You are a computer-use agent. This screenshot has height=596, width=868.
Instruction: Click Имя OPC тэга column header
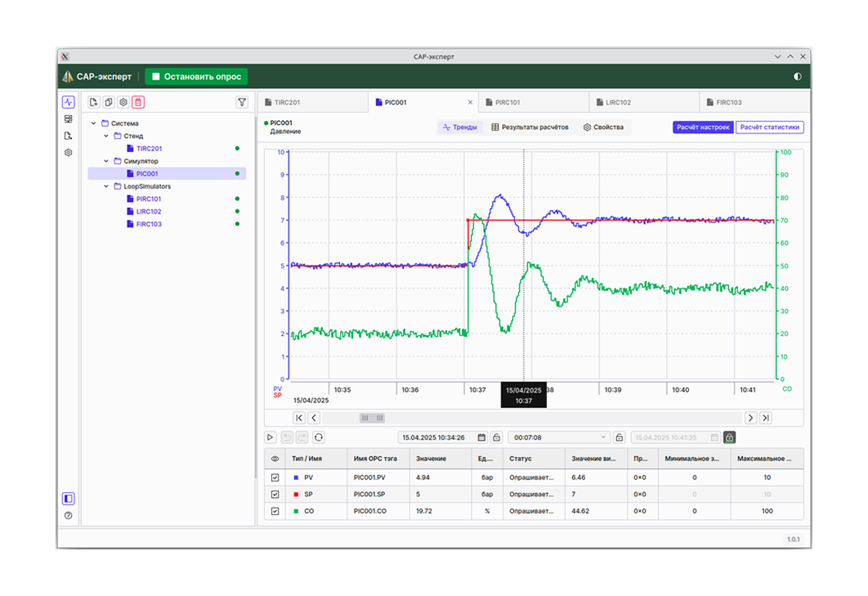click(378, 458)
